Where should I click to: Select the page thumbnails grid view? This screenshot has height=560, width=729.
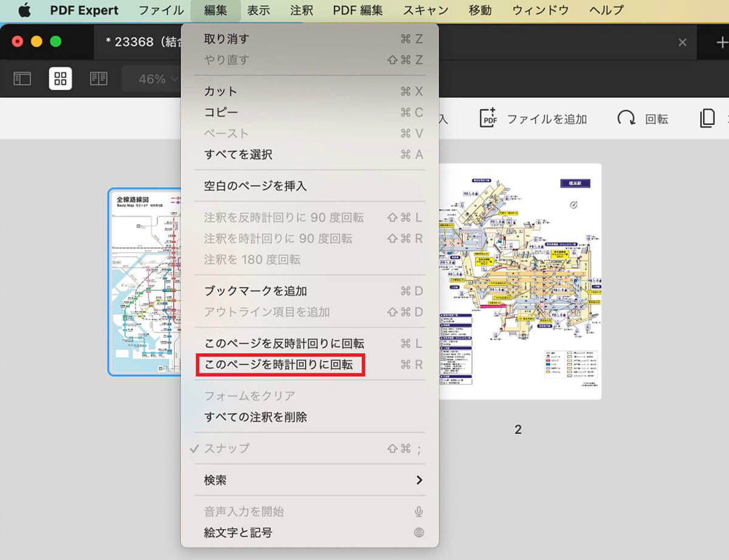click(x=60, y=78)
